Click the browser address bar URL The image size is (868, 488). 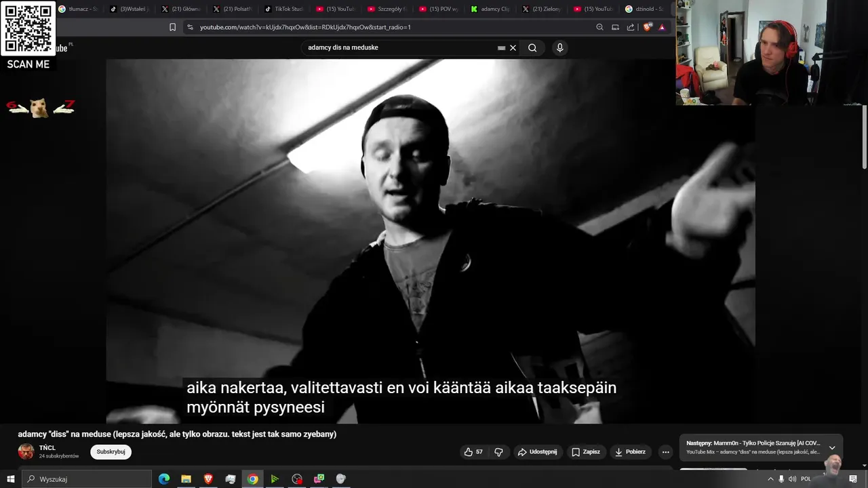(x=305, y=27)
